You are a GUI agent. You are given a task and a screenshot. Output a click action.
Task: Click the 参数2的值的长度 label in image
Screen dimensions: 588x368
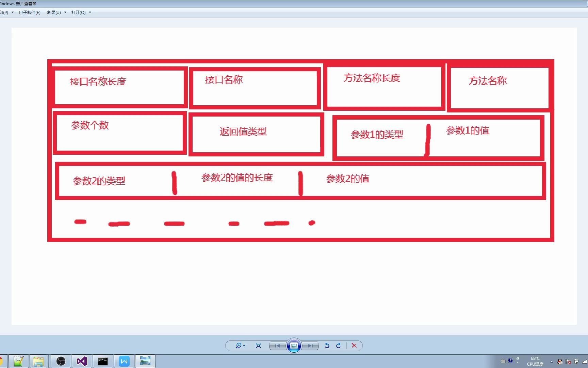(237, 178)
